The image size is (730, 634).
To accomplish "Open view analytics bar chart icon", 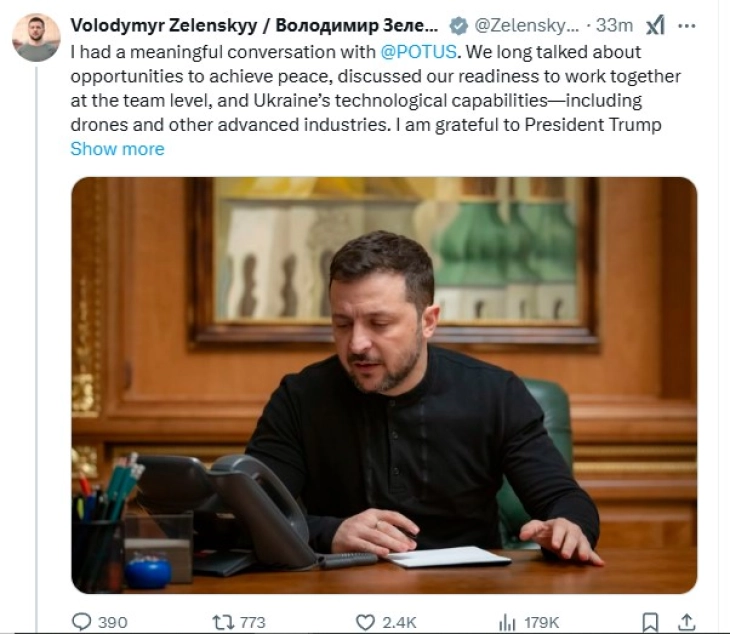I will coord(508,622).
